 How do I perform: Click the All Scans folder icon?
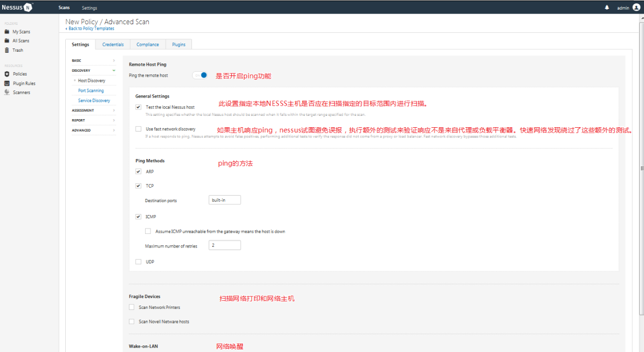click(x=7, y=40)
